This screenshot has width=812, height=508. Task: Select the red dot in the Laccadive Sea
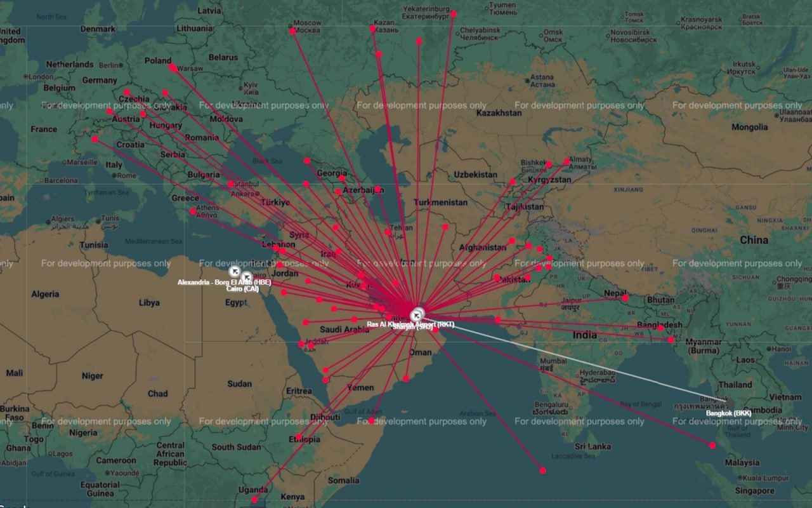543,471
